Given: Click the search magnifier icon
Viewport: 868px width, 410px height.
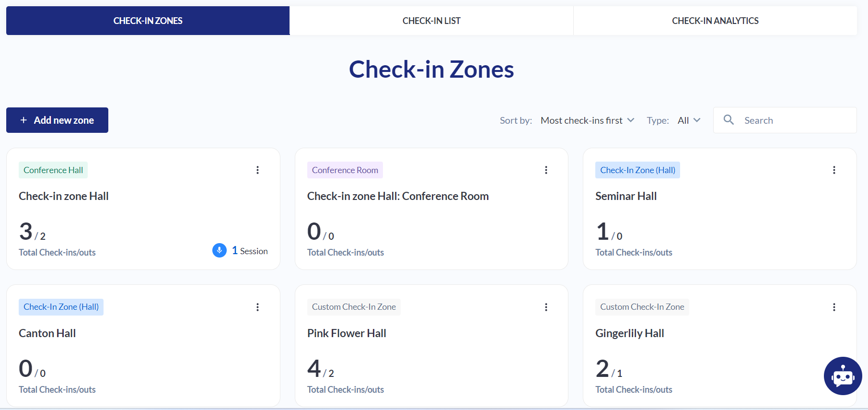Looking at the screenshot, I should (x=729, y=120).
